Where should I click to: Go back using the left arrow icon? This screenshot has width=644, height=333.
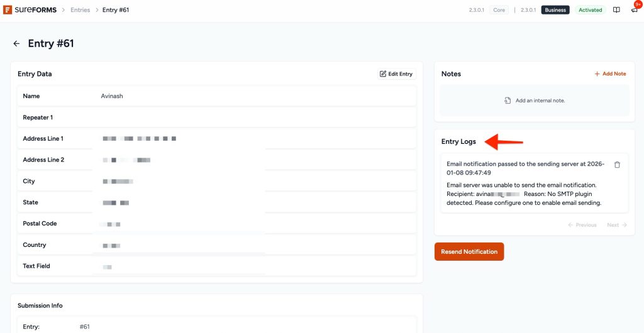pyautogui.click(x=16, y=43)
